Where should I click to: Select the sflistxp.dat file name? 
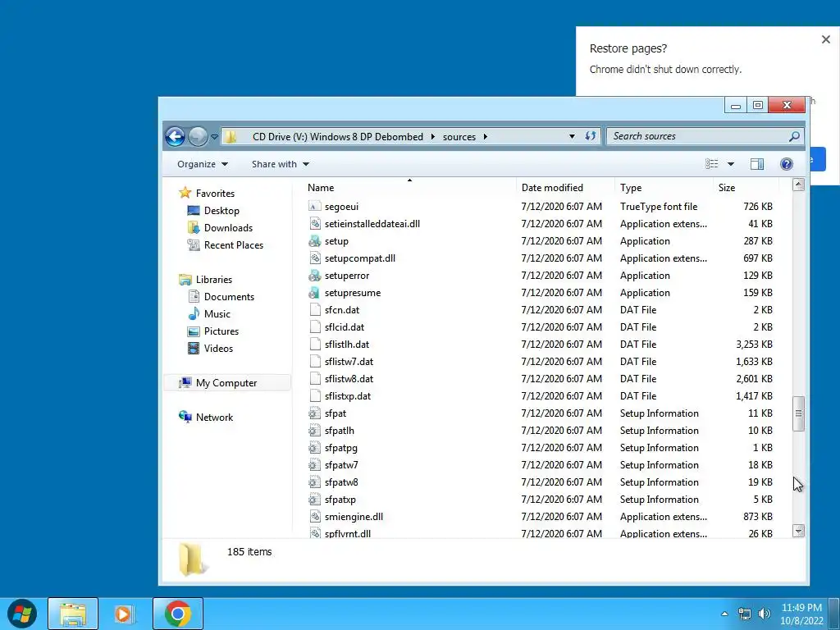coord(348,396)
